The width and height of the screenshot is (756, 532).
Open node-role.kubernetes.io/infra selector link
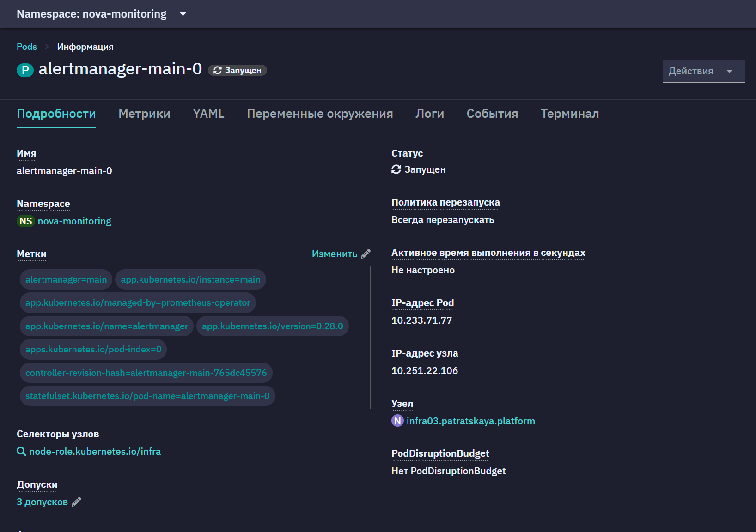95,452
